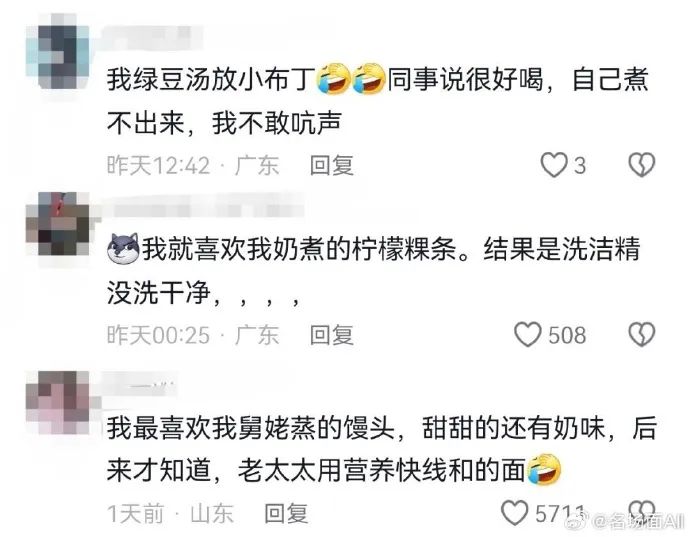This screenshot has height=537, width=690.
Task: Like the lemon rice noodle comment
Action: pyautogui.click(x=528, y=335)
